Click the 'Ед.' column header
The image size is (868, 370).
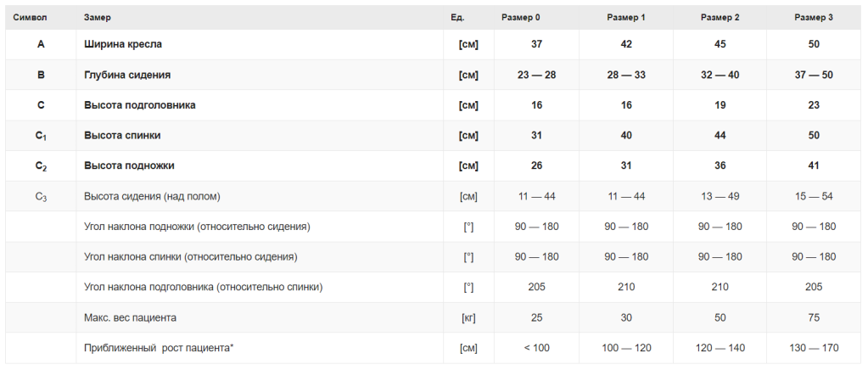(x=457, y=18)
